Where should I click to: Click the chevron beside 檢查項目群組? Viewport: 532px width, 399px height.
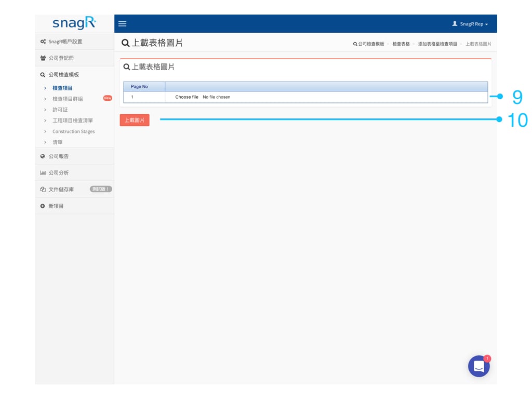(45, 99)
